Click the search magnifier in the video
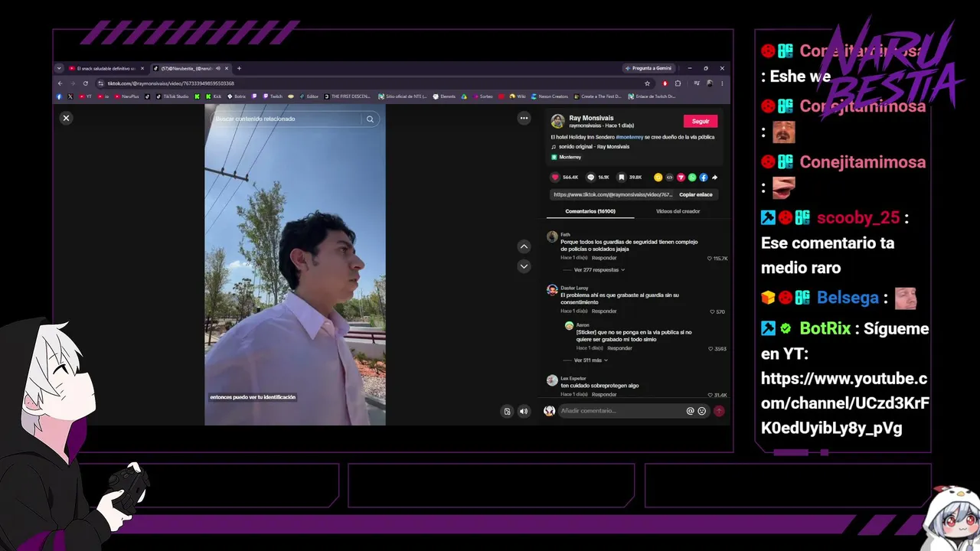Viewport: 980px width, 551px height. [x=370, y=119]
